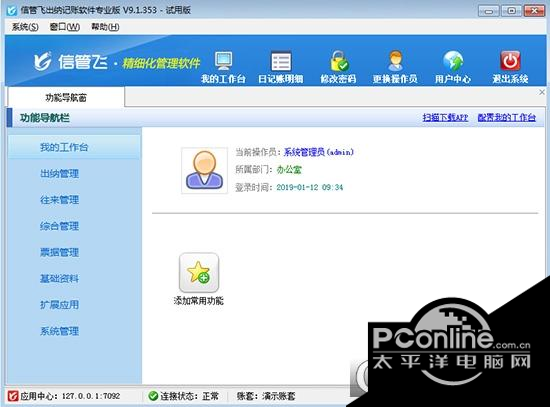The height and width of the screenshot is (407, 550).
Task: Click the green 连接状态 check icon
Action: [x=153, y=396]
